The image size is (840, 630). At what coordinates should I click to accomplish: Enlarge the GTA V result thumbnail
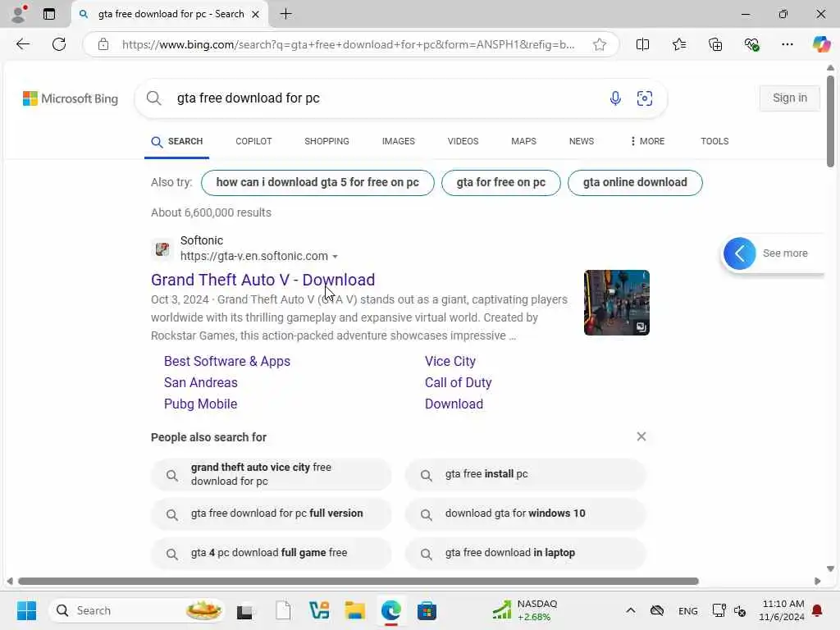point(617,303)
